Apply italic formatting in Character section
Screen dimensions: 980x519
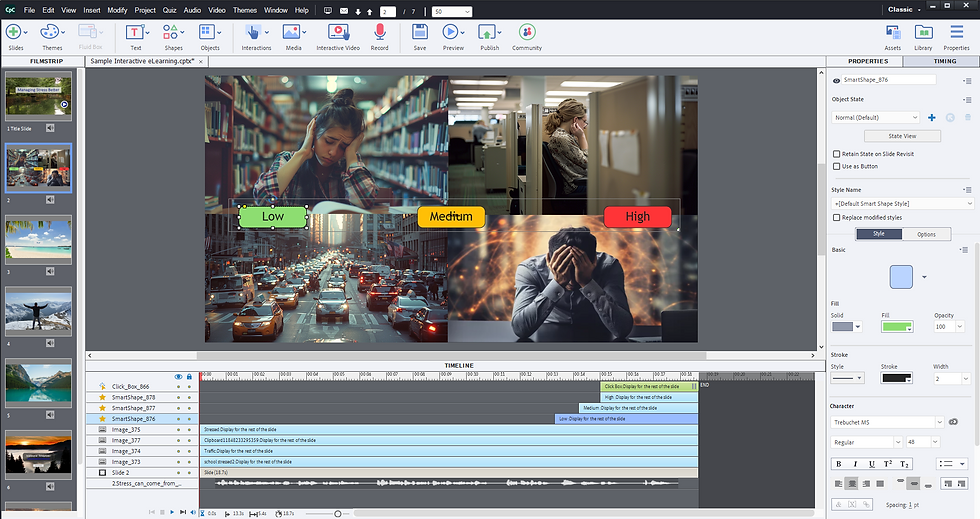click(855, 464)
